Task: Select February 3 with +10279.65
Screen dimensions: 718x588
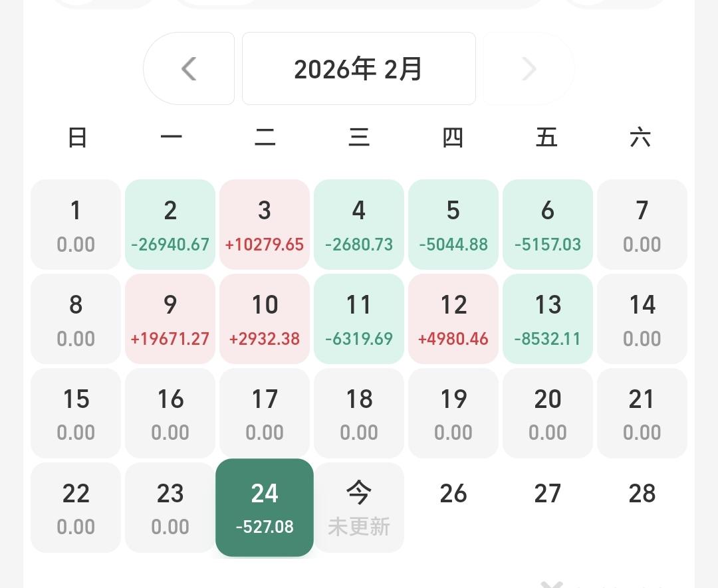Action: coord(265,225)
